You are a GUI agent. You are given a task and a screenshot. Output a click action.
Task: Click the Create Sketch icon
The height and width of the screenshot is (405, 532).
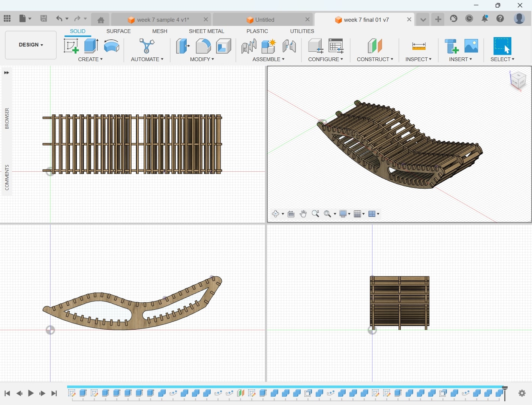pyautogui.click(x=71, y=46)
